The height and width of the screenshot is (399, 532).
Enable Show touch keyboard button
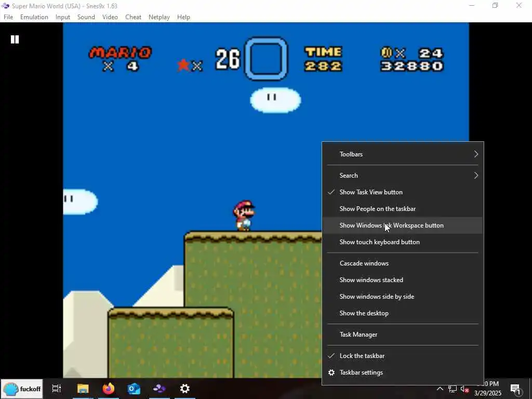point(403,242)
